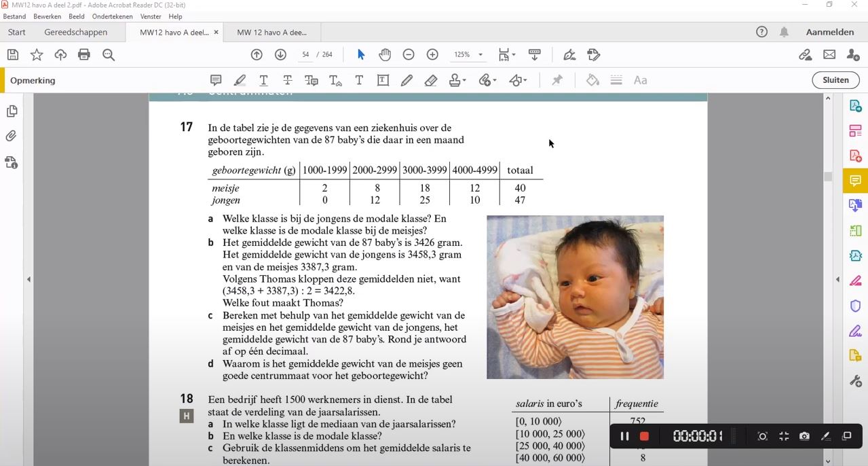
Task: Click the Sluiten button
Action: 835,80
